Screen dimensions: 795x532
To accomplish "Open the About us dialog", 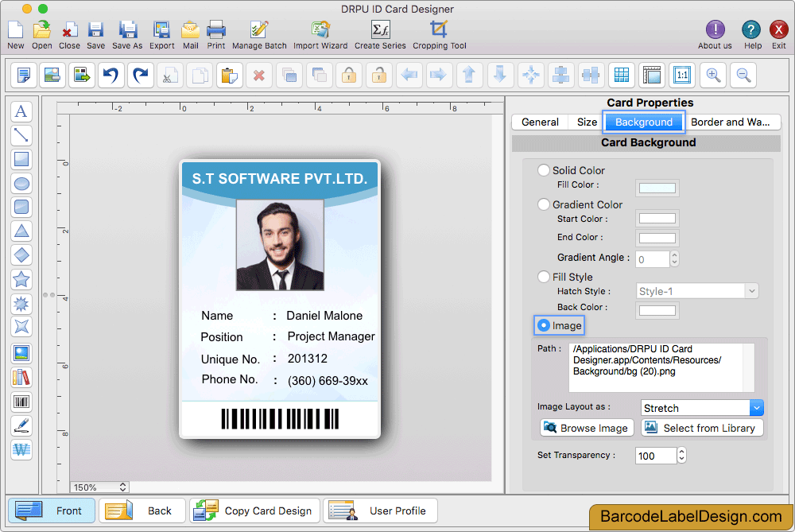I will (715, 34).
